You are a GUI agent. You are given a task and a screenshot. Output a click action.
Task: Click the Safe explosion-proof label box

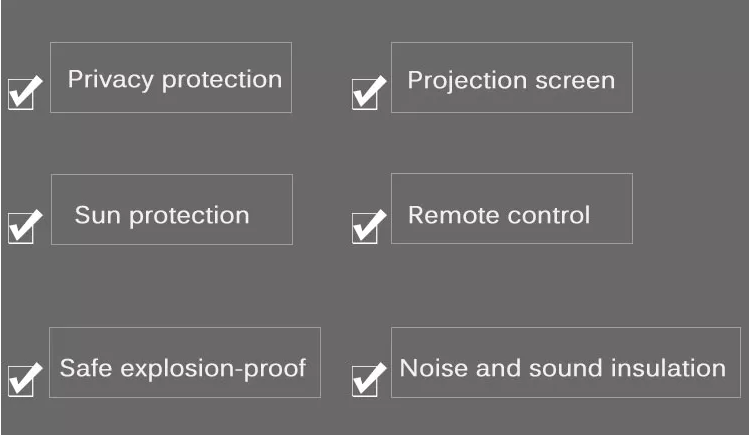185,362
